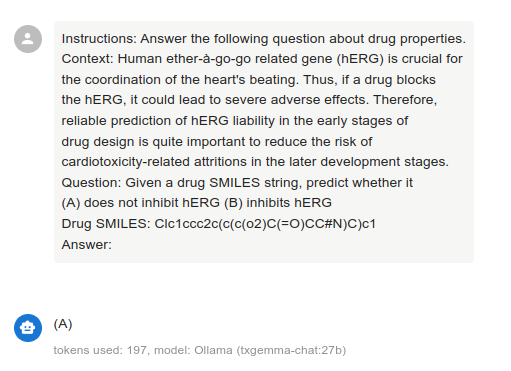The width and height of the screenshot is (511, 371).
Task: Click the "tokens used: 197" label
Action: (100, 350)
